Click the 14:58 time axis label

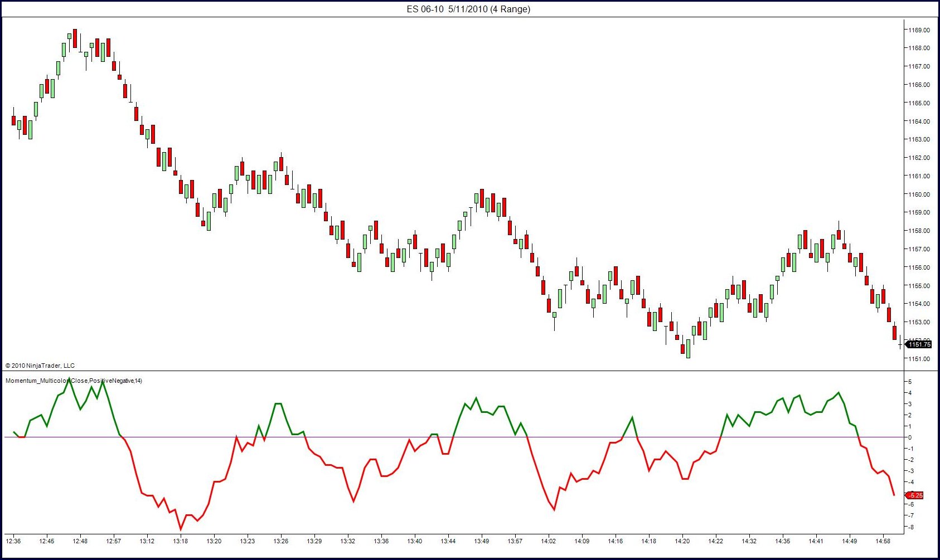pyautogui.click(x=883, y=541)
